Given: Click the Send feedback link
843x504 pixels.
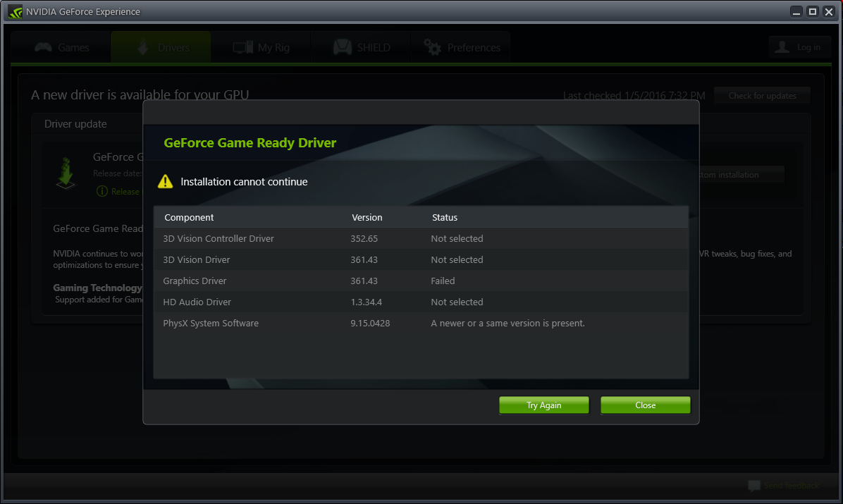Looking at the screenshot, I should (792, 486).
